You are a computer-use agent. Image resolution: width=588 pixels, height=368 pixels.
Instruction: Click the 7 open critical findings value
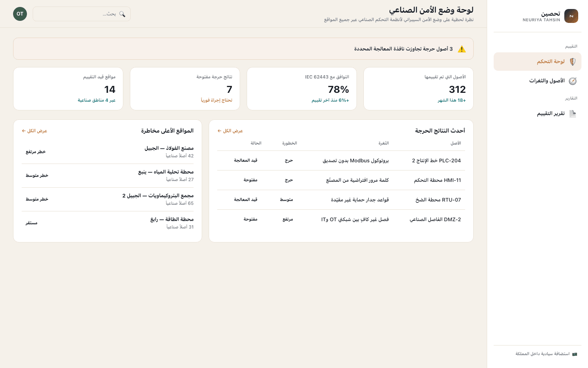229,90
